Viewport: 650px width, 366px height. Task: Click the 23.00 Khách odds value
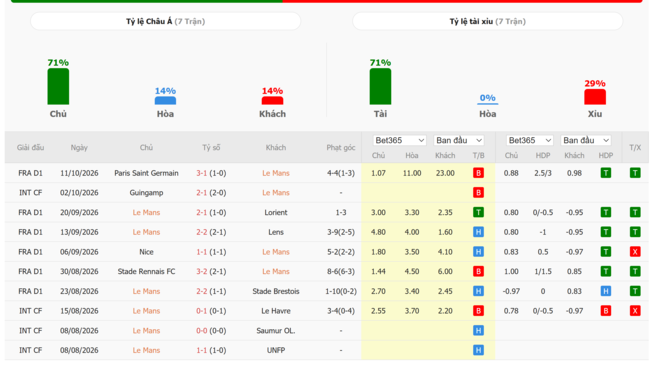click(445, 173)
